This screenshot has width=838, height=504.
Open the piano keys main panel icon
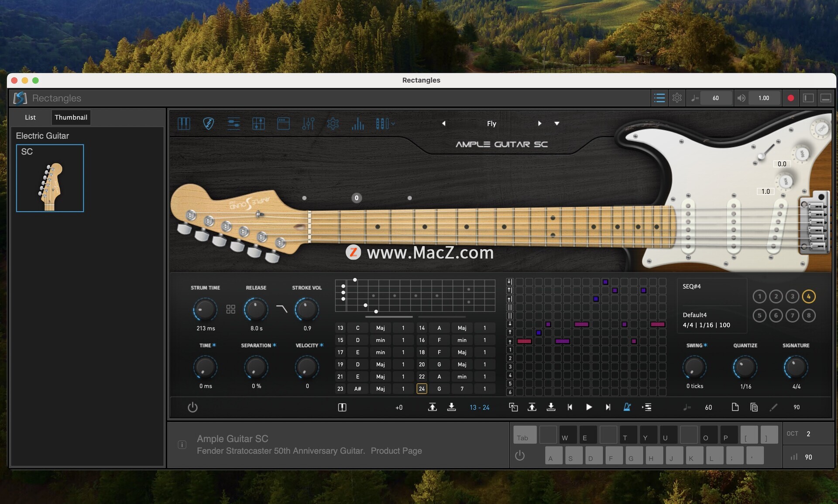(184, 124)
